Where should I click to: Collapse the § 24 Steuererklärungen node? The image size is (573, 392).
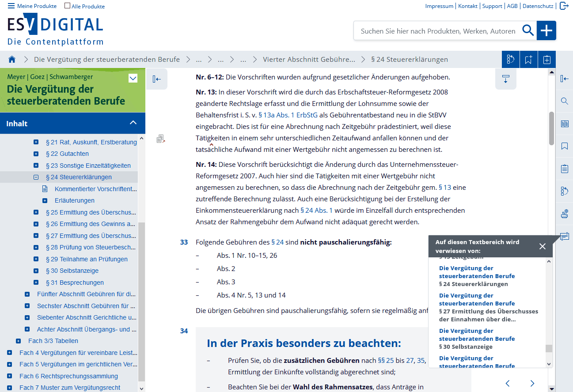[x=36, y=177]
